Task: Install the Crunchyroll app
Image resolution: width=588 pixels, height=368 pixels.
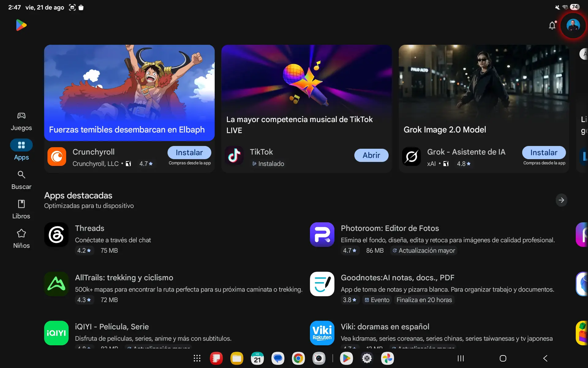Action: pos(189,152)
